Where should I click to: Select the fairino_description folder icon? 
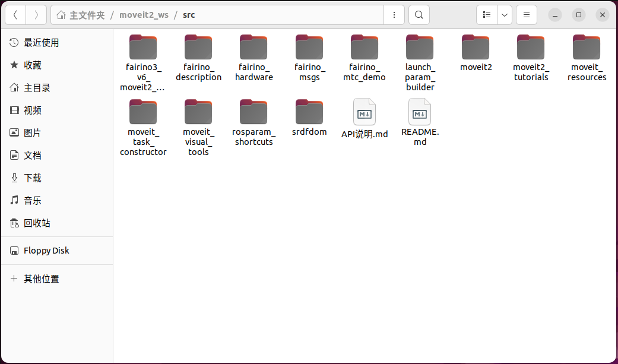pyautogui.click(x=198, y=47)
